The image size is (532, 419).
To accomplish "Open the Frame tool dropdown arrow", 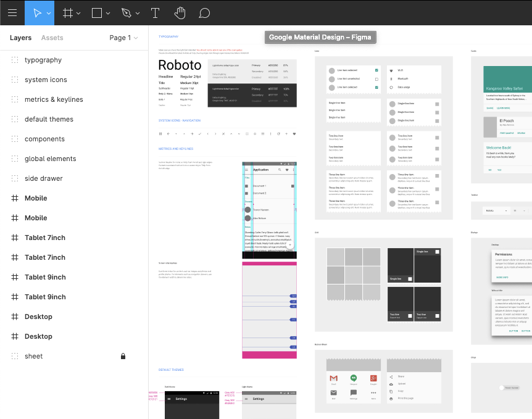I will [79, 13].
